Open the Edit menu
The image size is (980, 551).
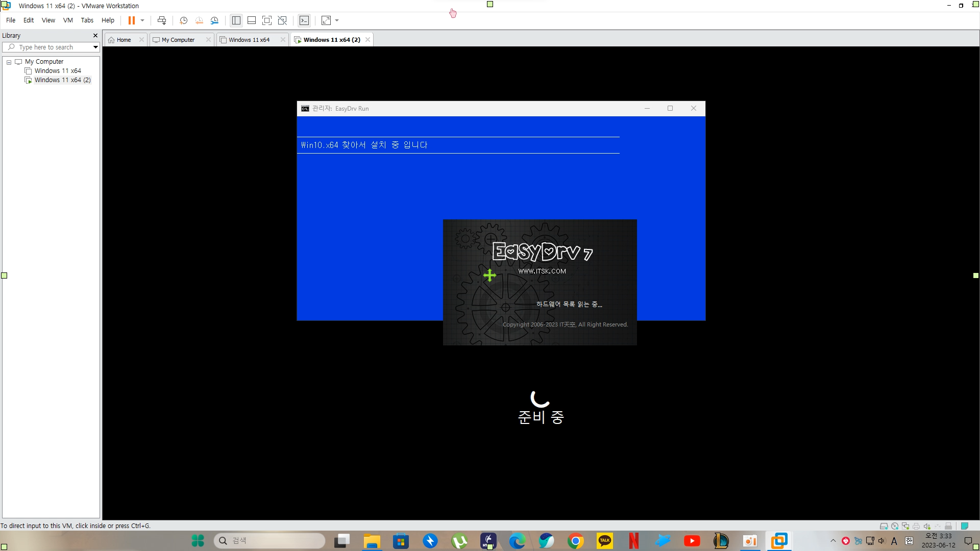tap(29, 20)
